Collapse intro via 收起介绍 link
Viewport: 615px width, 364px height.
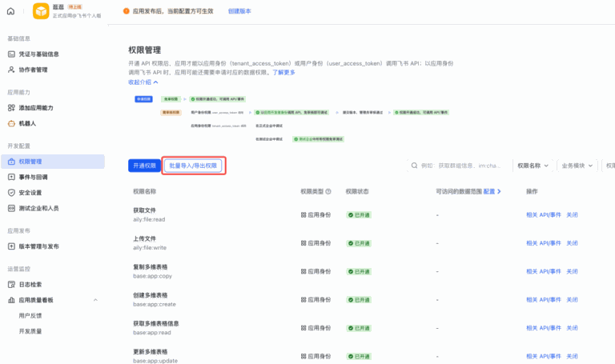tap(143, 82)
